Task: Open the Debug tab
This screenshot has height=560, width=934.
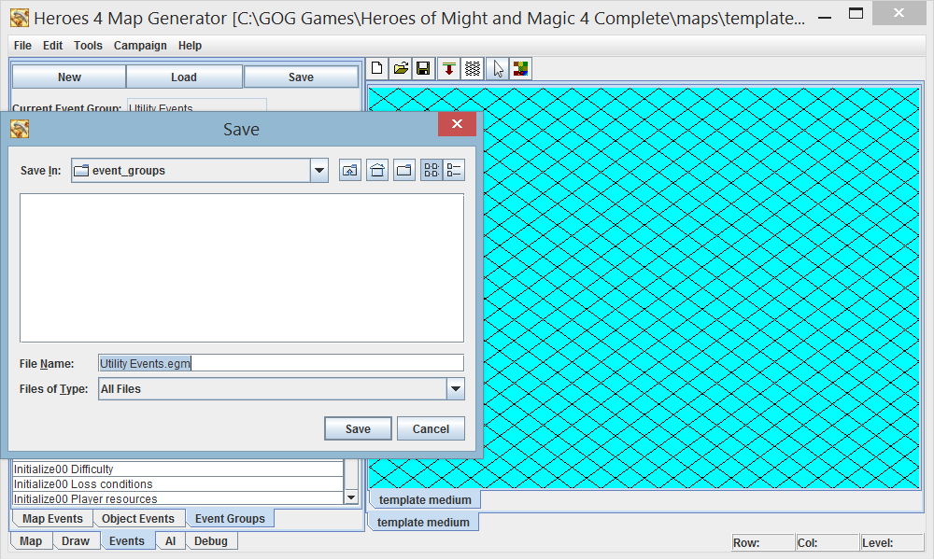Action: pyautogui.click(x=211, y=541)
